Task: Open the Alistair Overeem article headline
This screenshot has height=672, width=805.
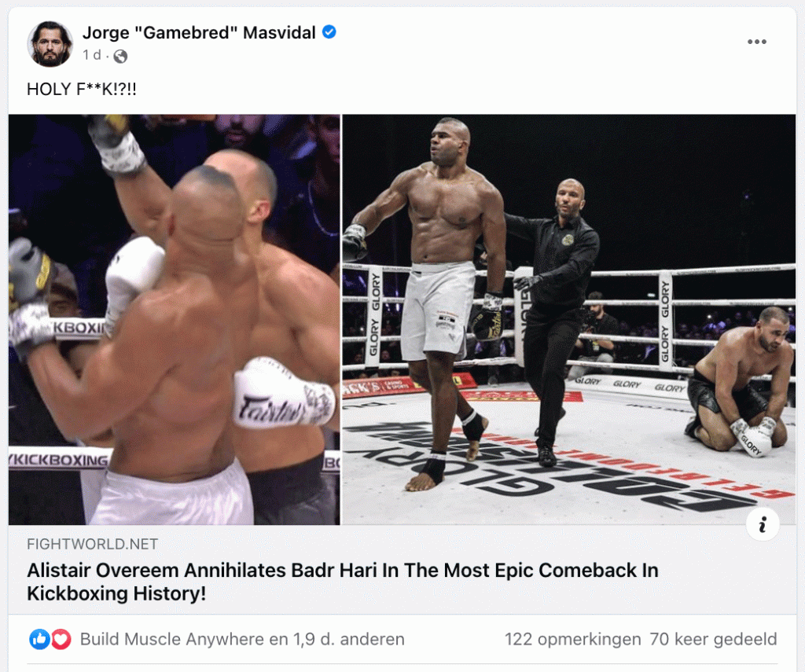Action: point(343,582)
